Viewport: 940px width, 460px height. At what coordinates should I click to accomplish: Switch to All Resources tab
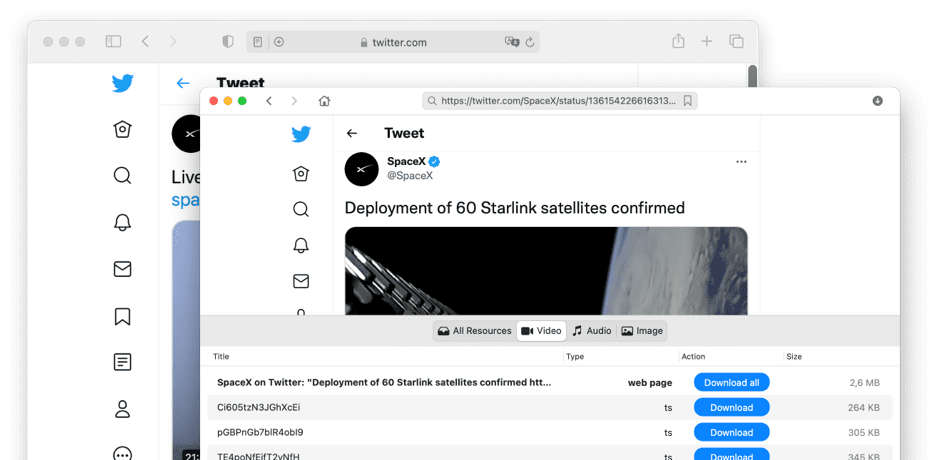[x=475, y=330]
